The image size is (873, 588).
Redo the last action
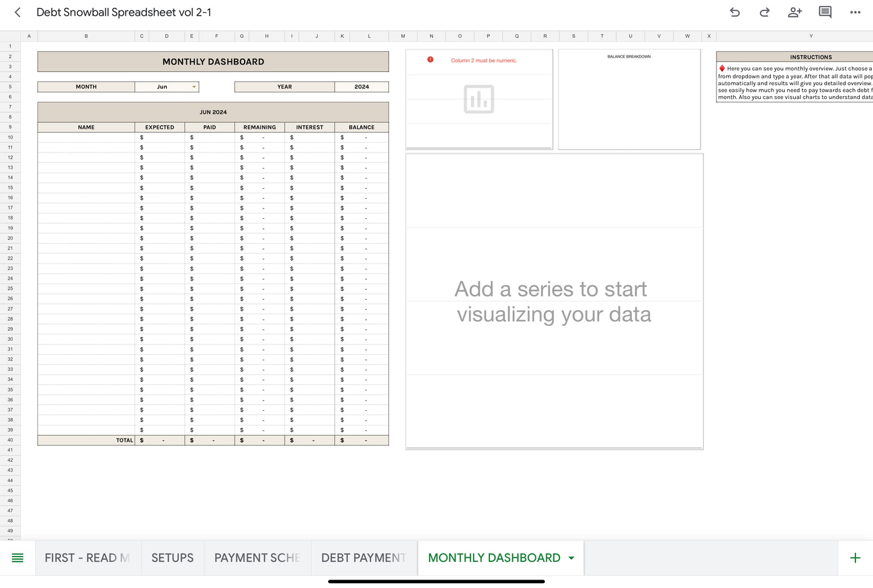point(764,12)
